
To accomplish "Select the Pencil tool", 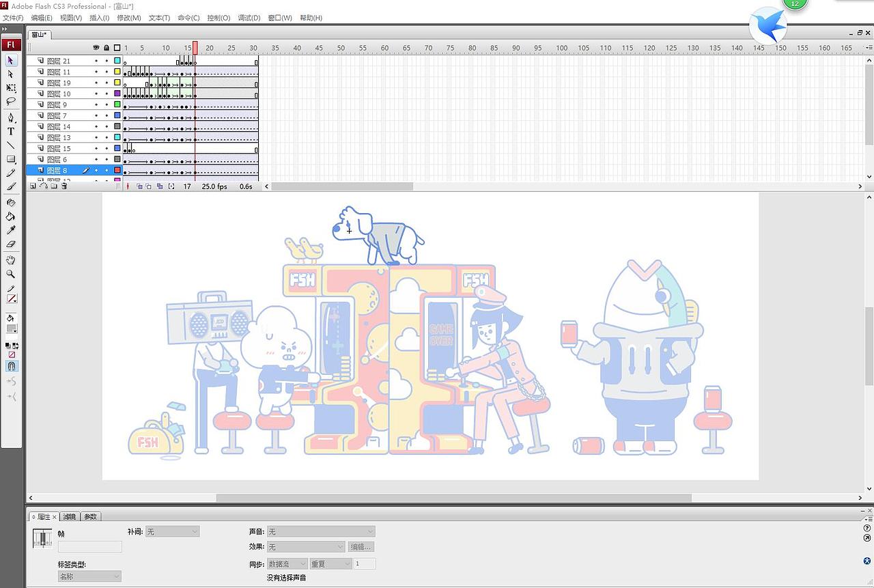I will pyautogui.click(x=11, y=173).
